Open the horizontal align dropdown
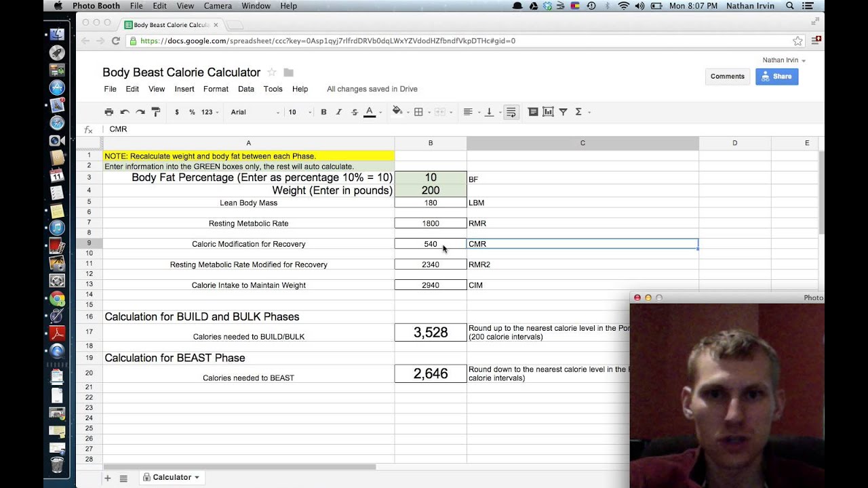This screenshot has height=488, width=868. tap(471, 112)
